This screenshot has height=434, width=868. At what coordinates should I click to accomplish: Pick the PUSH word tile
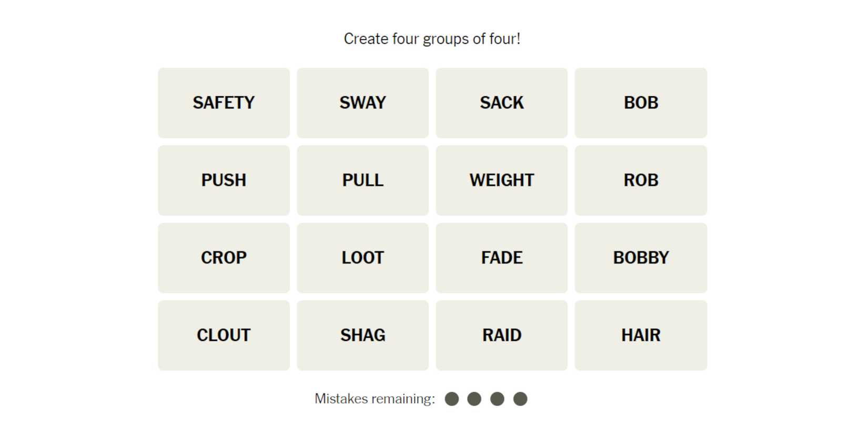tap(224, 180)
